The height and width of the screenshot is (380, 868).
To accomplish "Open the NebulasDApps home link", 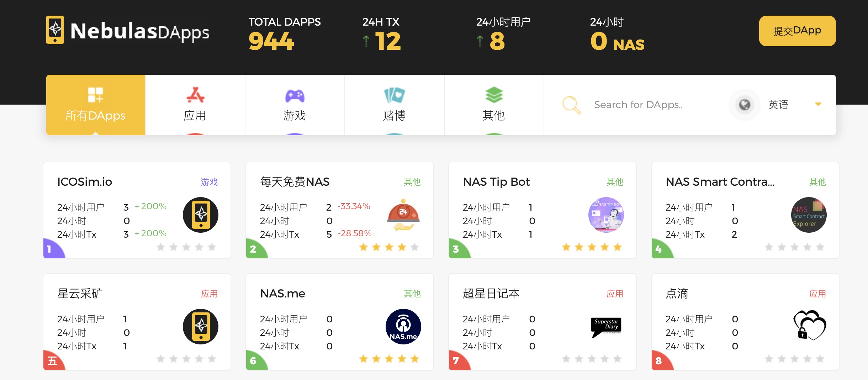I will [x=128, y=31].
